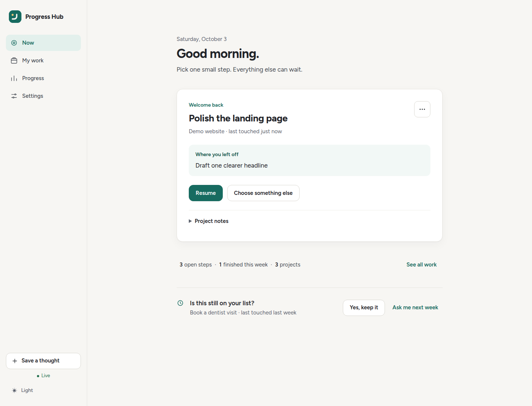Resume the landing page task

click(206, 193)
